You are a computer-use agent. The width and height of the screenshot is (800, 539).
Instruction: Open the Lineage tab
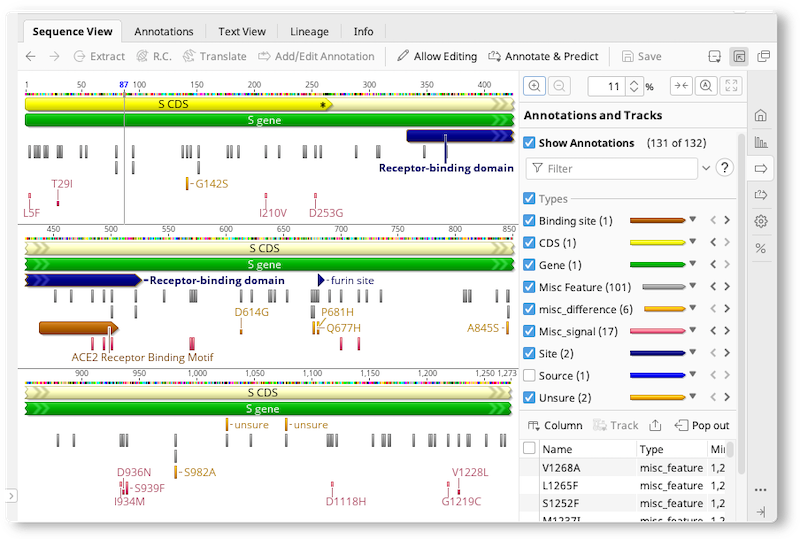coord(309,32)
